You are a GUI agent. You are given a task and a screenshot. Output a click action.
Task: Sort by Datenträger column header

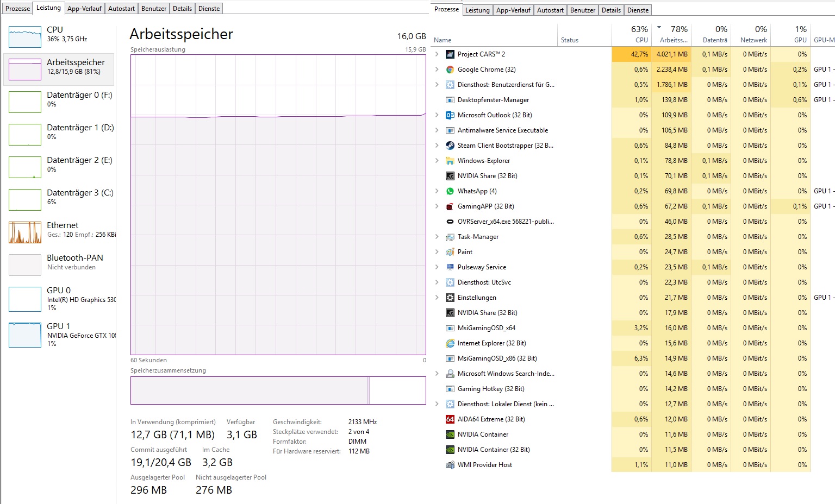[711, 34]
